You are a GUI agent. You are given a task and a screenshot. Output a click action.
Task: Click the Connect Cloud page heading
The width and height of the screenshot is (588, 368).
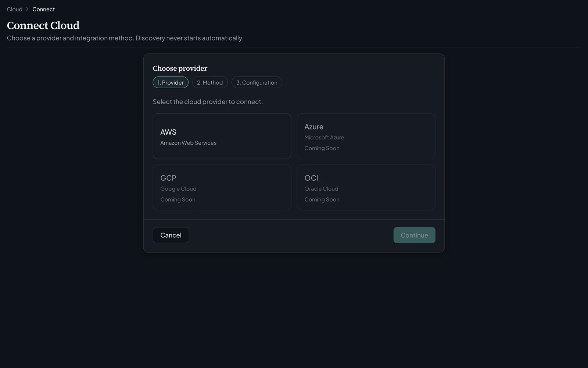[x=43, y=25]
